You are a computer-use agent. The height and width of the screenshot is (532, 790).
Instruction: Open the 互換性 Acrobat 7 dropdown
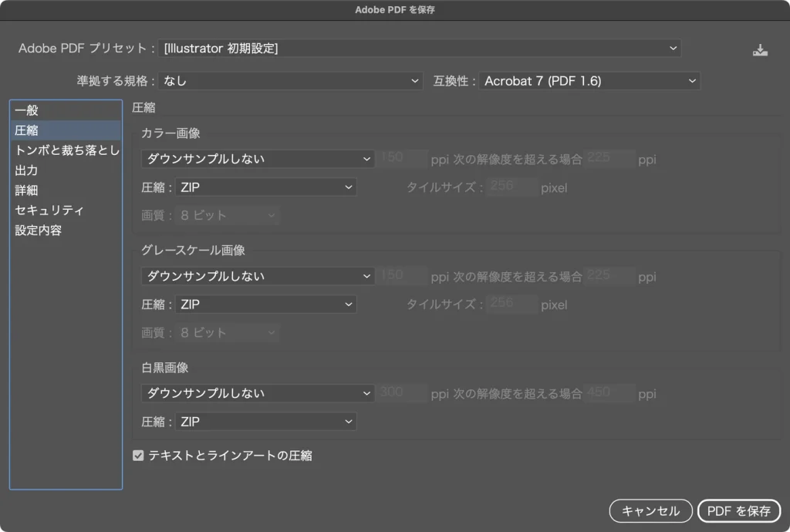pos(589,81)
